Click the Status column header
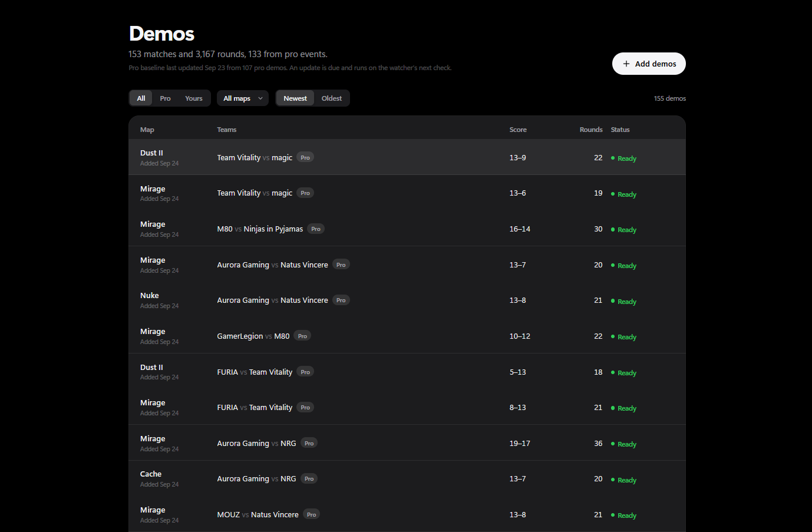The height and width of the screenshot is (532, 812). click(620, 130)
